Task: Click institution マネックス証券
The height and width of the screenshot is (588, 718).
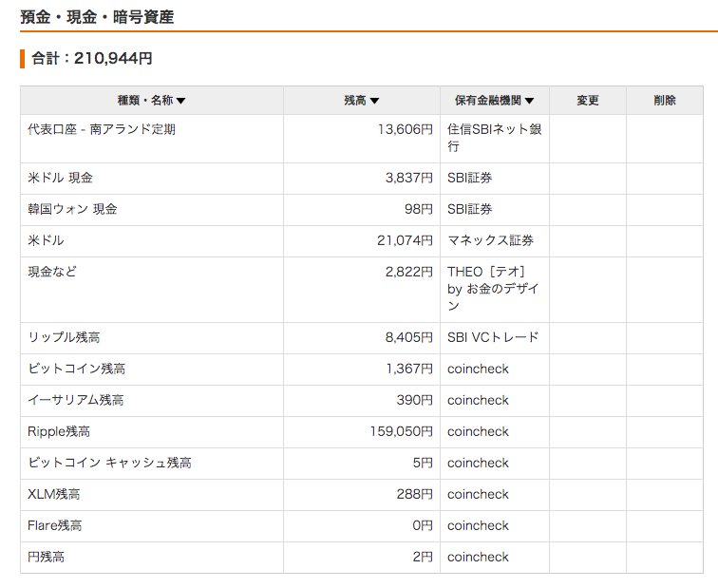Action: pos(490,240)
